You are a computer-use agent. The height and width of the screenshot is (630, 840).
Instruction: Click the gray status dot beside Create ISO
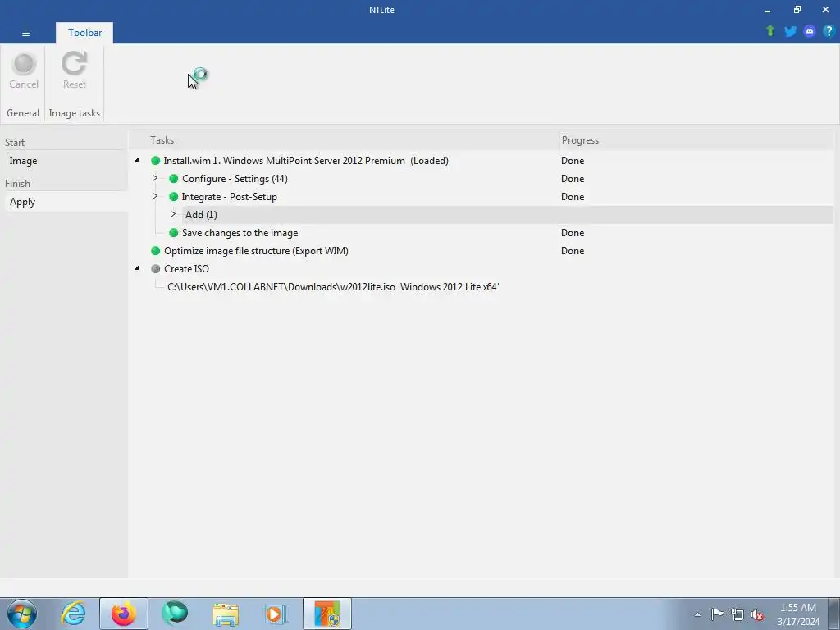coord(155,269)
